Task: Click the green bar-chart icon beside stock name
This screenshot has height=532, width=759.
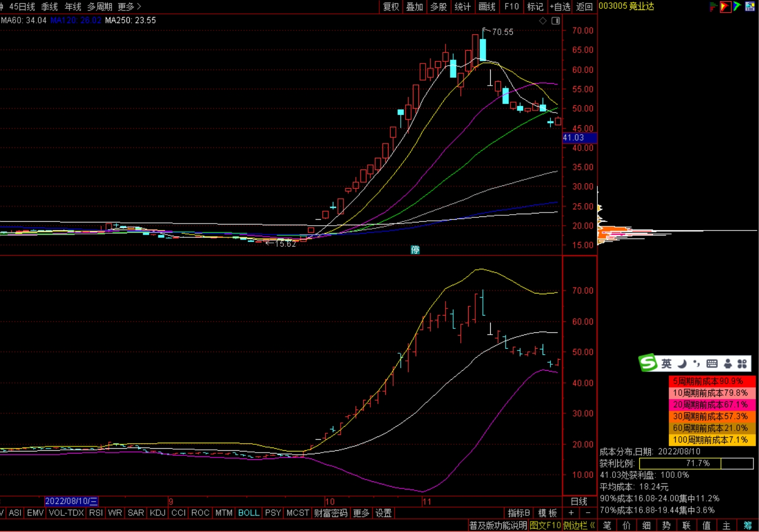Action: point(713,7)
